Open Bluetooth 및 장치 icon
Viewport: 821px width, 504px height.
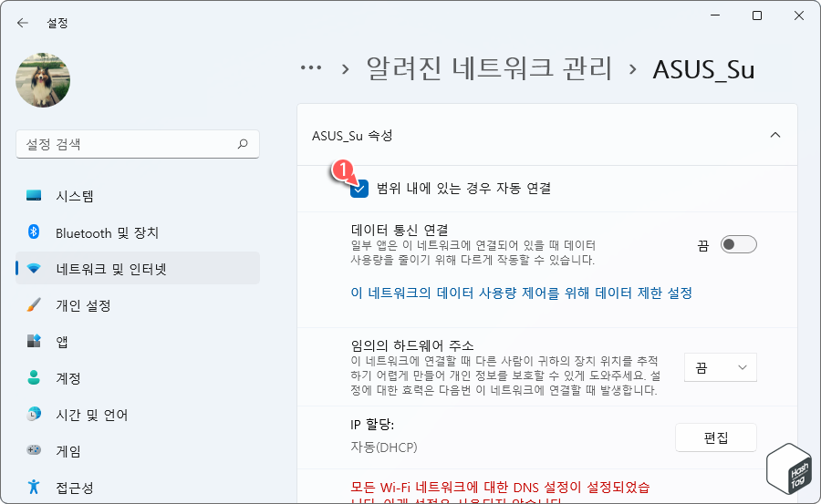coord(34,231)
